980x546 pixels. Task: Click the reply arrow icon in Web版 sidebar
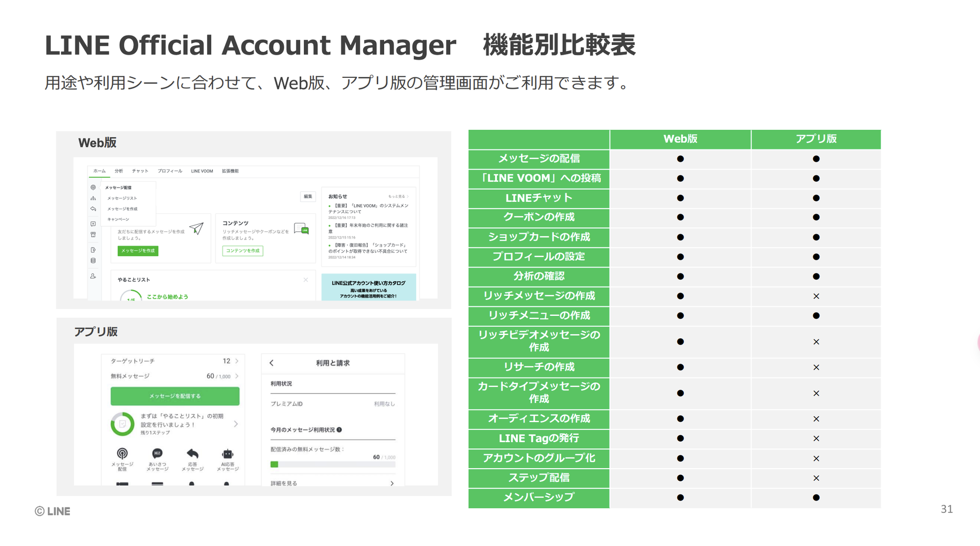pos(93,209)
